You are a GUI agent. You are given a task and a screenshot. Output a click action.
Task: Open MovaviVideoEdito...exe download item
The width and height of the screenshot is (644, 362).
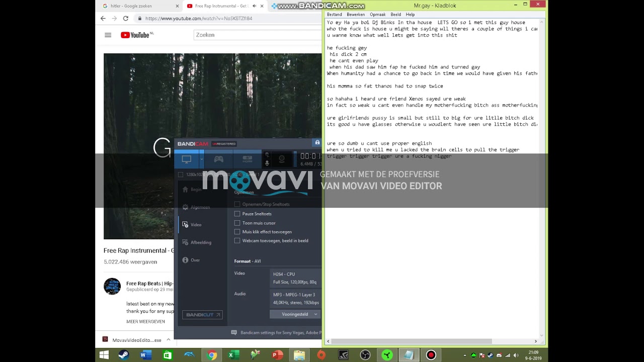click(x=132, y=340)
